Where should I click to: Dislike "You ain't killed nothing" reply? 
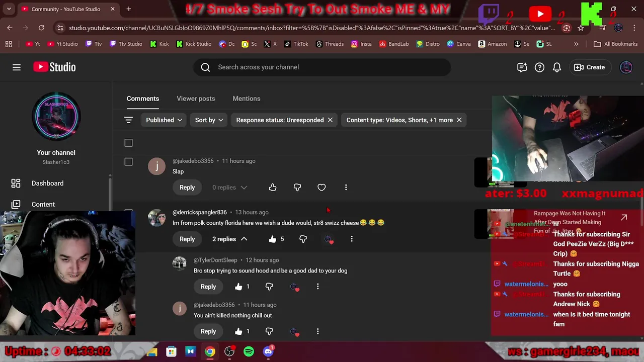(x=269, y=331)
